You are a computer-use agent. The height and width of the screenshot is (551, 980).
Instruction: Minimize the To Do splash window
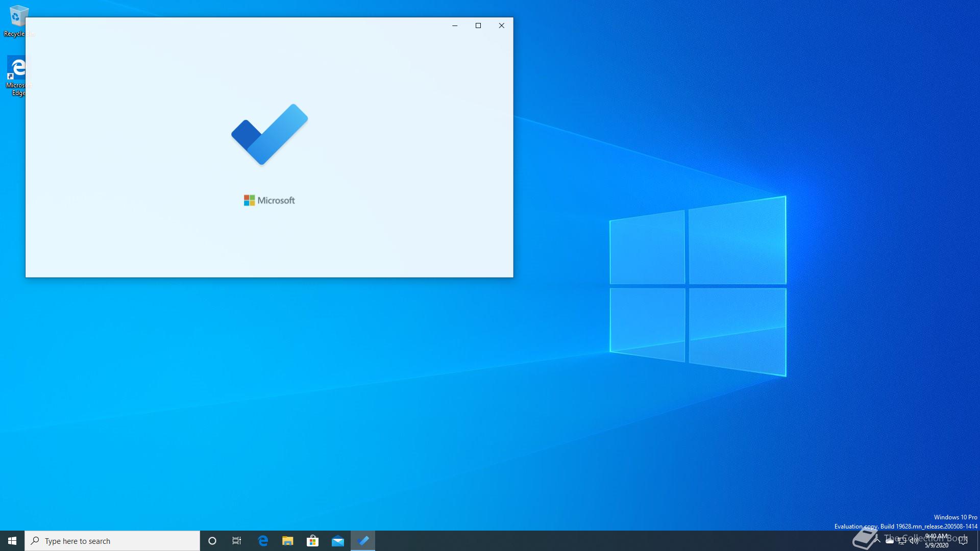tap(455, 26)
